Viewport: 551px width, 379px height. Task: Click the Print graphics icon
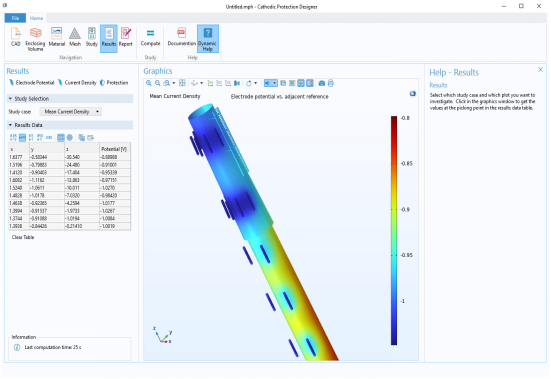tap(331, 83)
